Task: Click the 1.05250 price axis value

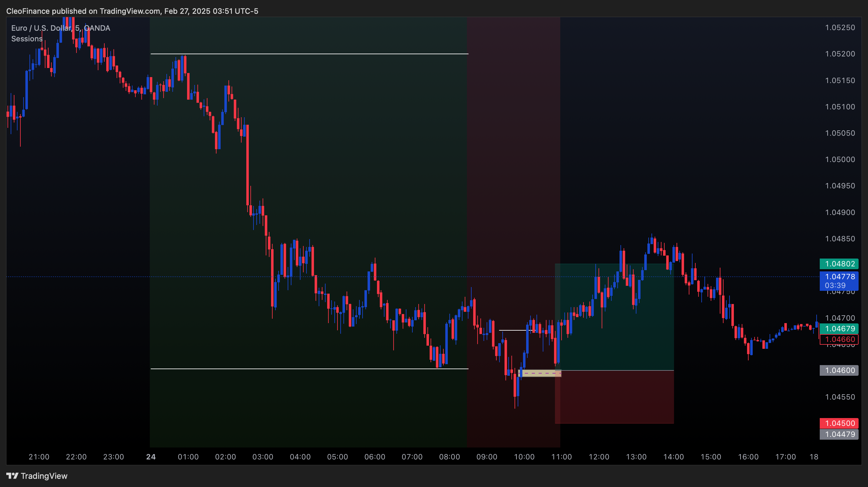Action: click(x=840, y=28)
